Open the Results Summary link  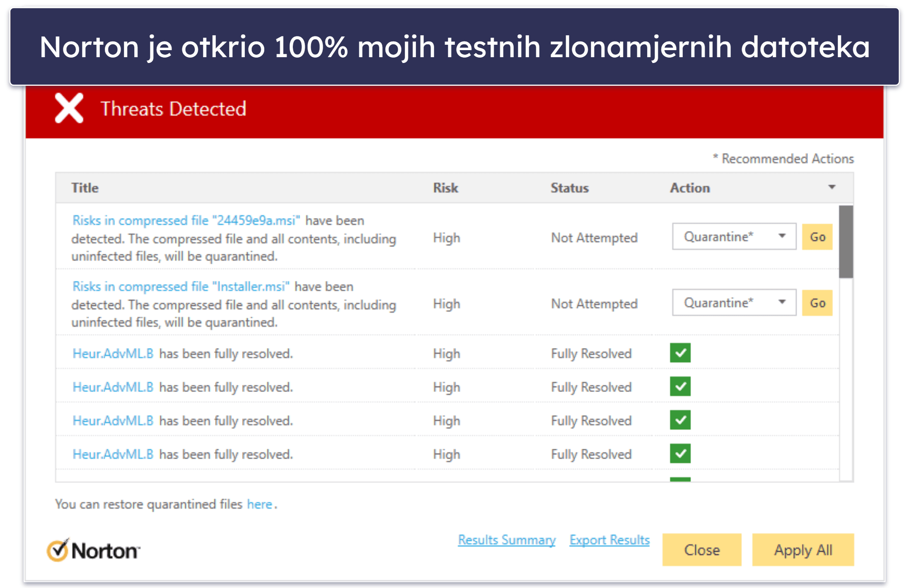[507, 540]
